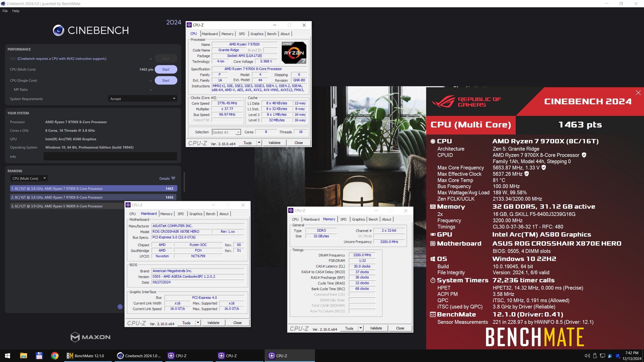Click the 1463 pts multi core score

tap(146, 69)
